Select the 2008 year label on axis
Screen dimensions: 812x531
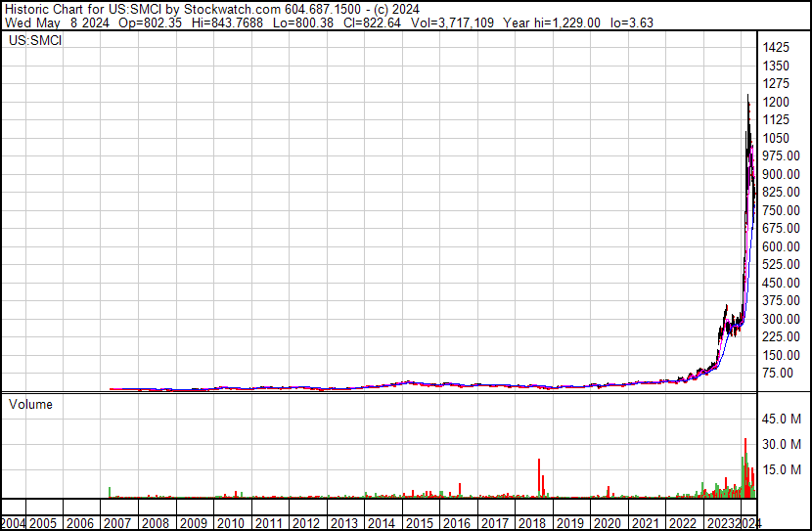point(156,523)
